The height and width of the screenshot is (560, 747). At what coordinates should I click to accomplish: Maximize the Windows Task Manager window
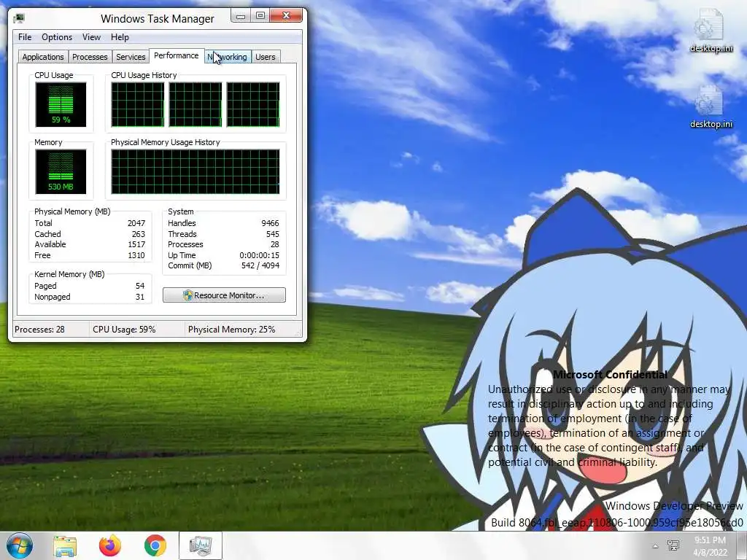click(260, 16)
